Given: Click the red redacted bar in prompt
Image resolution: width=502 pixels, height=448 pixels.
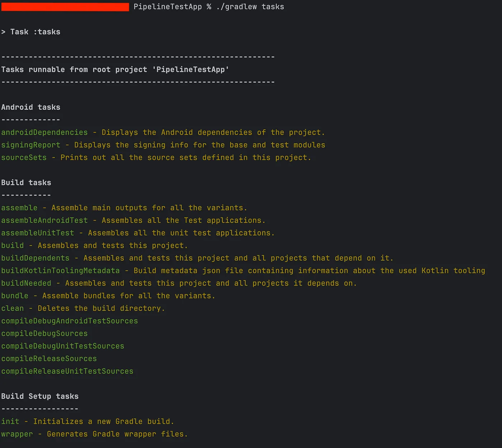Looking at the screenshot, I should (65, 7).
